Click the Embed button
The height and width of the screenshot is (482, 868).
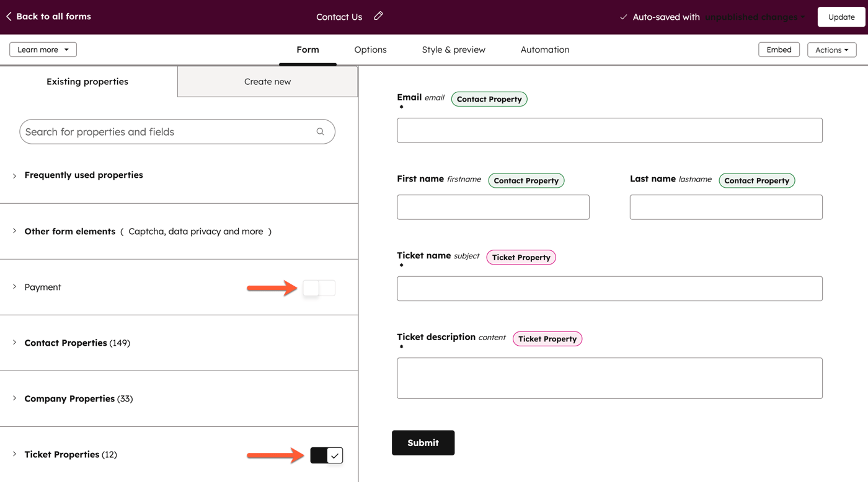click(779, 50)
